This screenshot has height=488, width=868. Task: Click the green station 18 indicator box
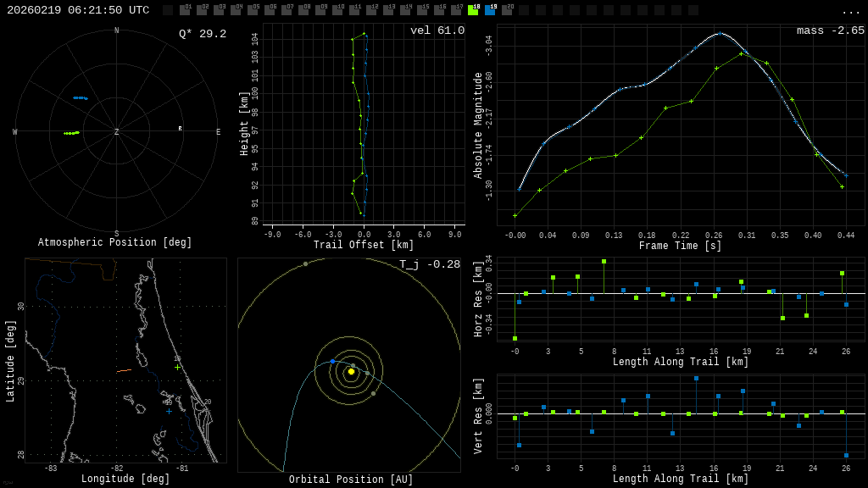pyautogui.click(x=473, y=10)
